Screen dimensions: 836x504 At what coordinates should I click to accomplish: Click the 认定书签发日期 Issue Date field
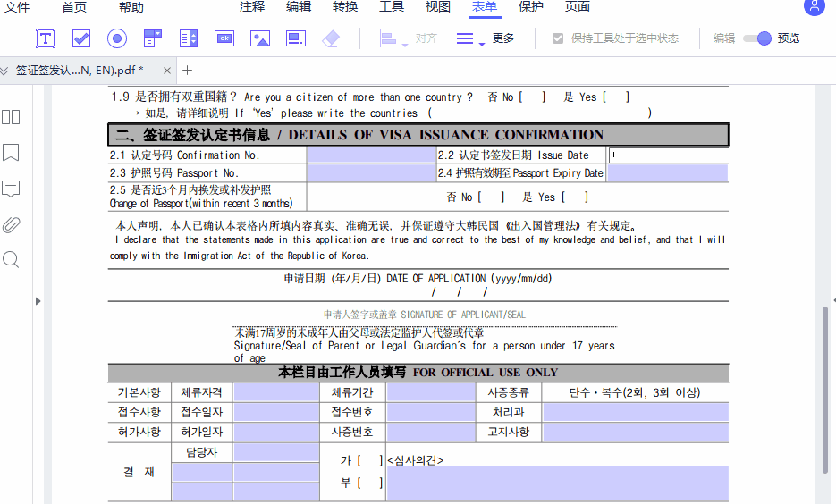click(669, 155)
